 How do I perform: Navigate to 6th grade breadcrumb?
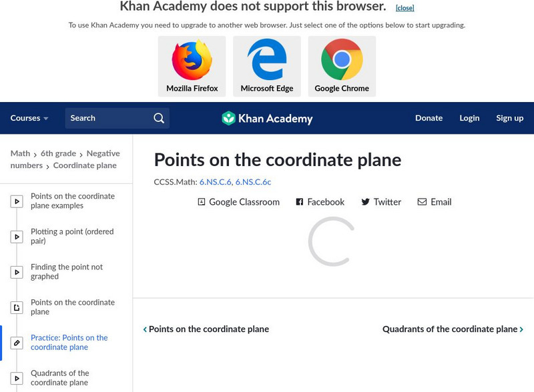coord(58,153)
